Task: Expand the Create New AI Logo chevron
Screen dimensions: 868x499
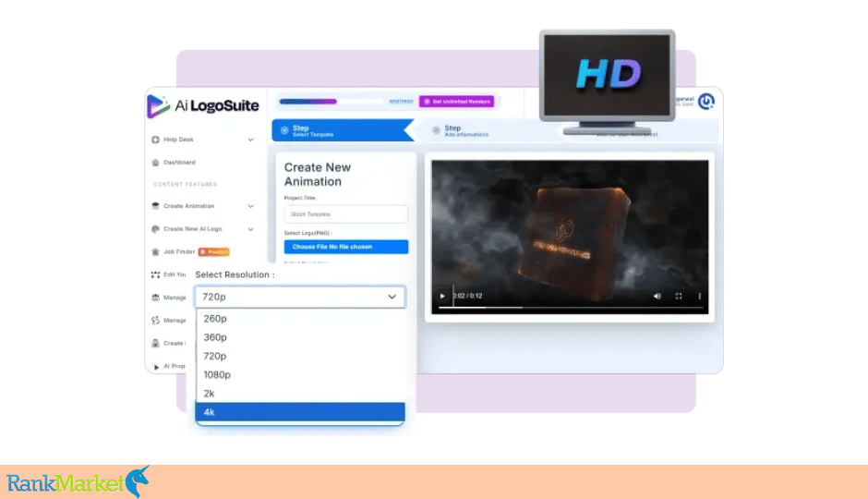Action: click(x=251, y=229)
